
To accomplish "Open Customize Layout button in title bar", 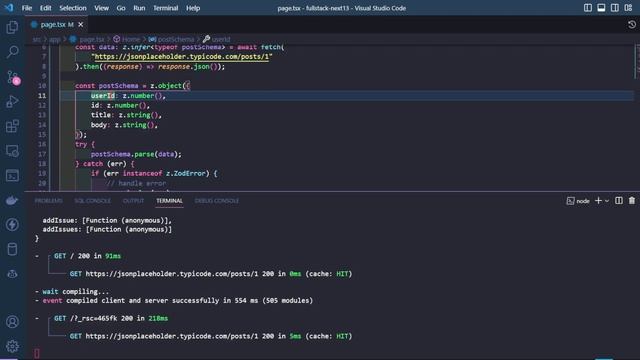I will [628, 8].
